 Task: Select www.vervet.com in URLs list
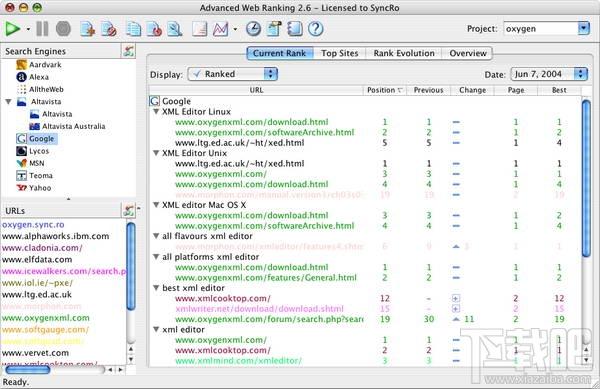click(36, 353)
